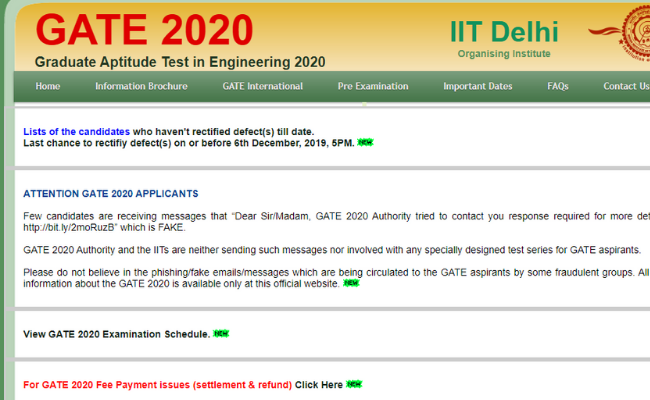Click the red Fee Payment issues text
Screen dimensions: 650x400
tap(157, 384)
